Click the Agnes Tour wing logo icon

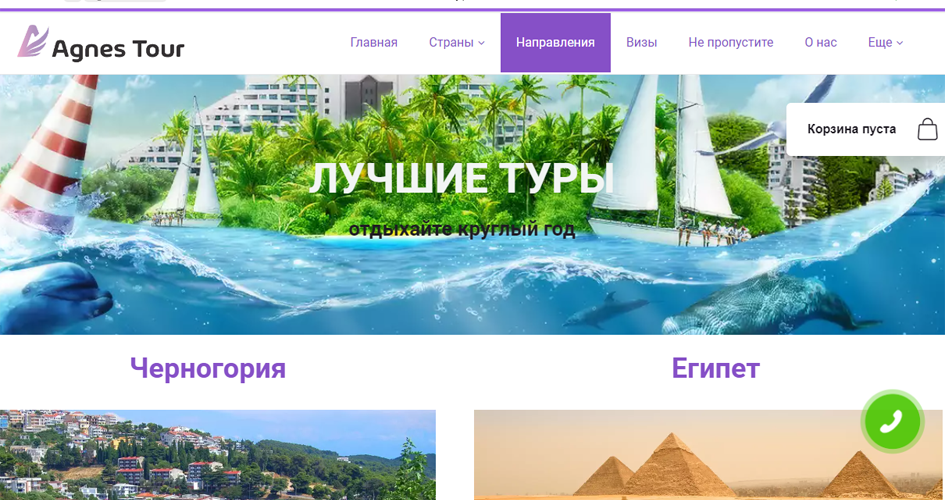(x=33, y=41)
